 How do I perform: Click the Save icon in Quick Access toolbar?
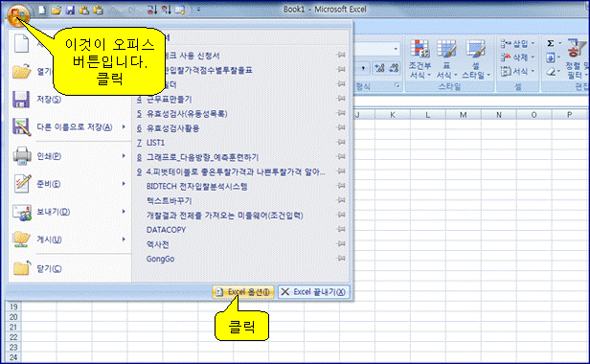[70, 10]
